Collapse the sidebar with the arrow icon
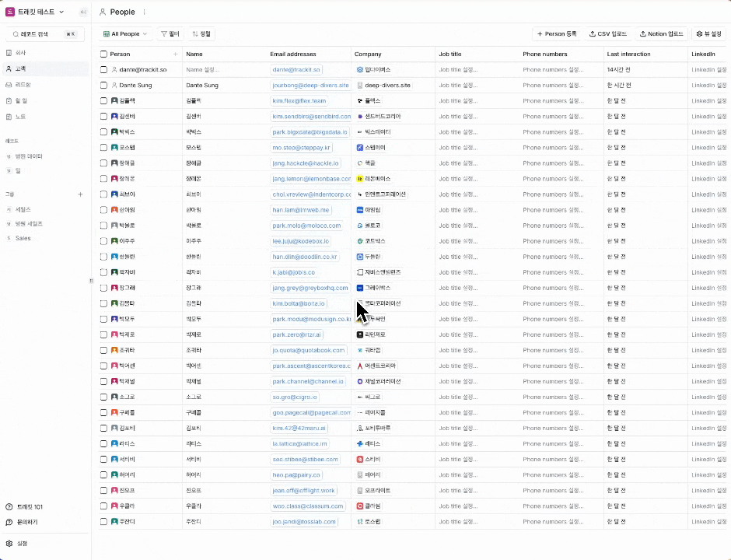Screen dimensions: 731x560 83,12
